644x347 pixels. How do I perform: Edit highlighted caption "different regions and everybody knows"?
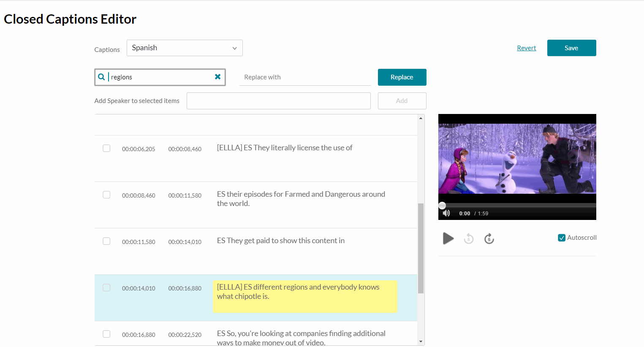305,296
